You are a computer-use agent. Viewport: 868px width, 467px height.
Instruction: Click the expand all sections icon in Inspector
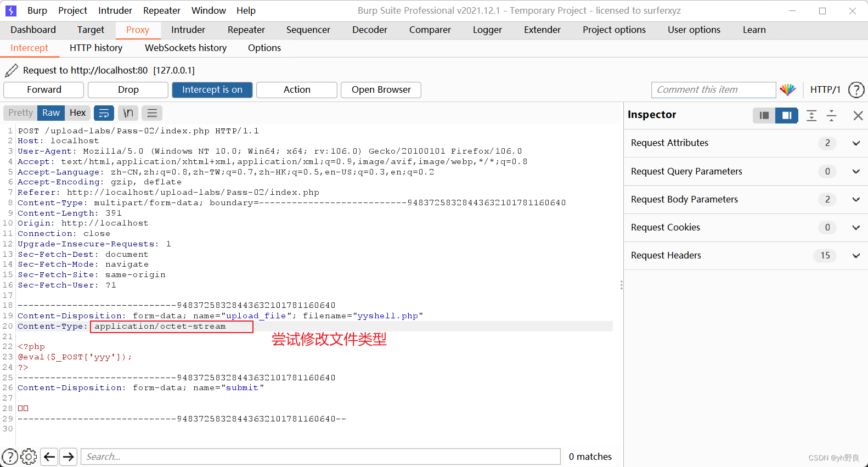point(811,115)
